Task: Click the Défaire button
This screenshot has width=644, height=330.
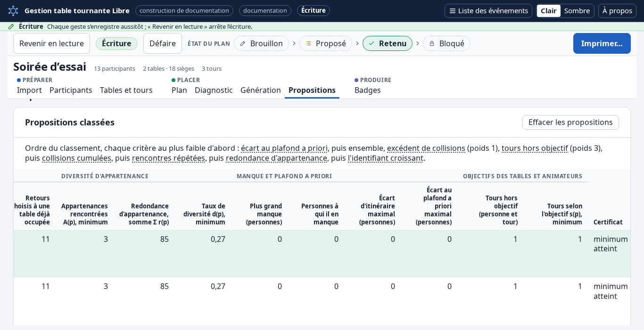Action: pos(163,43)
